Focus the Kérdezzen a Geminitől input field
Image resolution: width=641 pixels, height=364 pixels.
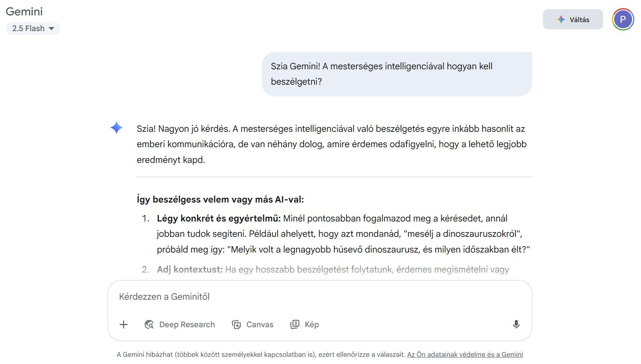click(320, 296)
